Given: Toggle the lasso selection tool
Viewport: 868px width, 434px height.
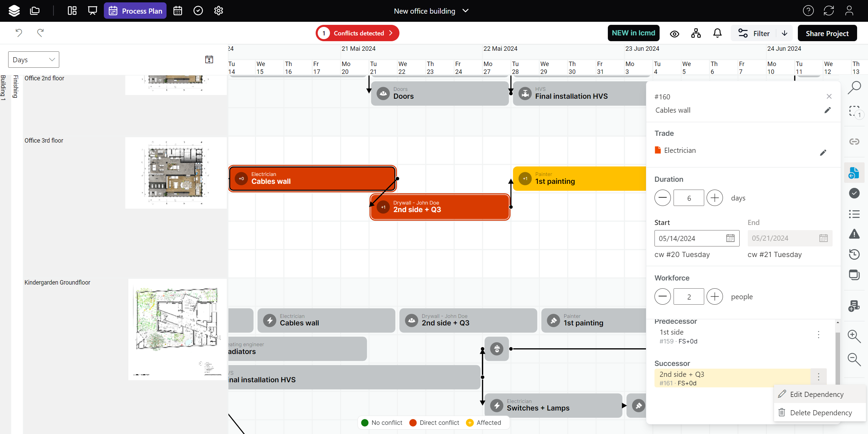Looking at the screenshot, I should [x=854, y=111].
